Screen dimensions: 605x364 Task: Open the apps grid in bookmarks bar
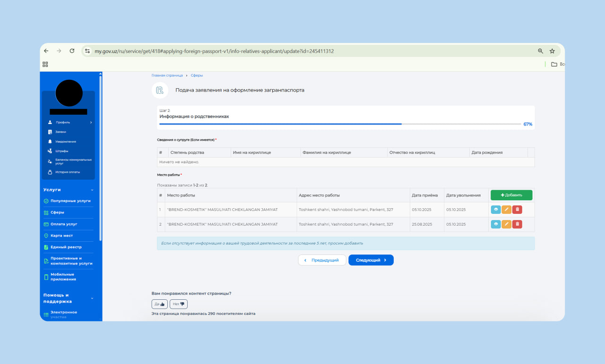tap(45, 64)
